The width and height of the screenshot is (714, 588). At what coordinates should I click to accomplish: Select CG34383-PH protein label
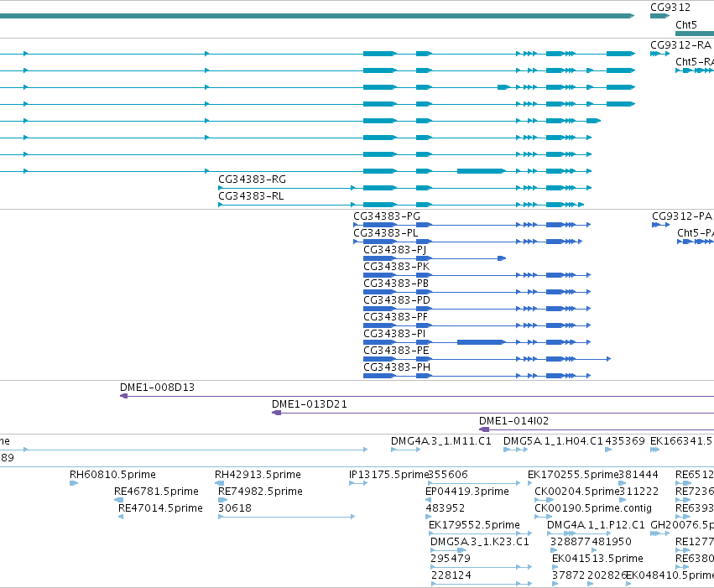397,367
